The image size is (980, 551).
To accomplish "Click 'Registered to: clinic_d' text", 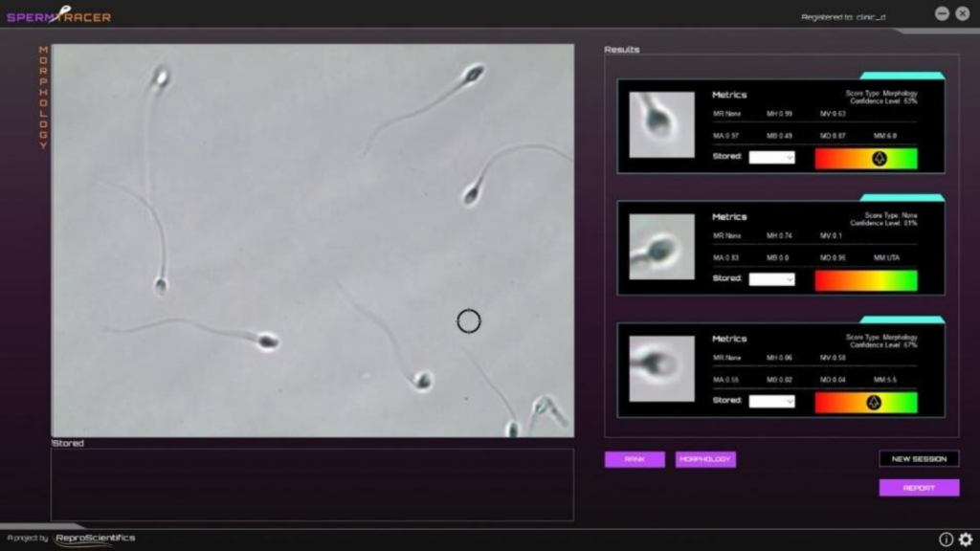I will 843,17.
